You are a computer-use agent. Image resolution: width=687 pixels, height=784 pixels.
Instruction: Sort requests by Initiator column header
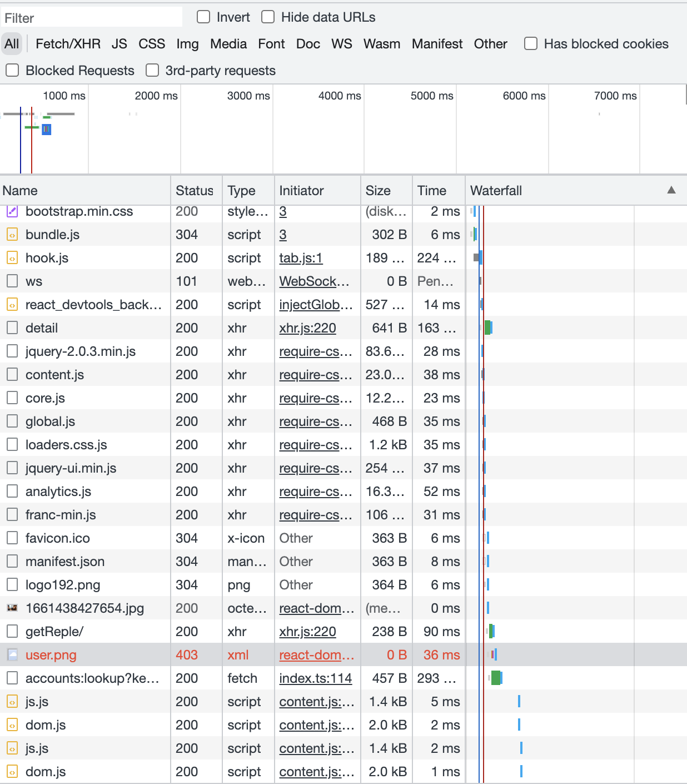(x=317, y=191)
